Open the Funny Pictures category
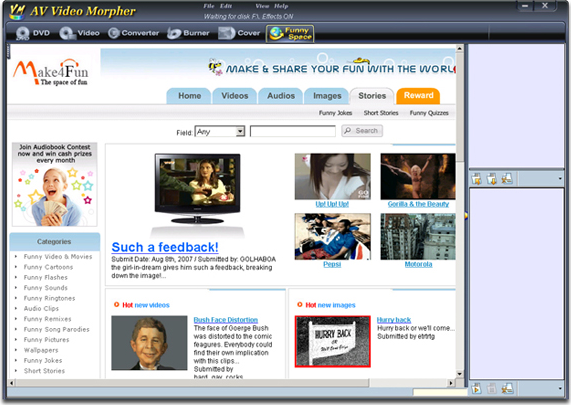Viewport: 571px width, 405px height. pyautogui.click(x=46, y=340)
